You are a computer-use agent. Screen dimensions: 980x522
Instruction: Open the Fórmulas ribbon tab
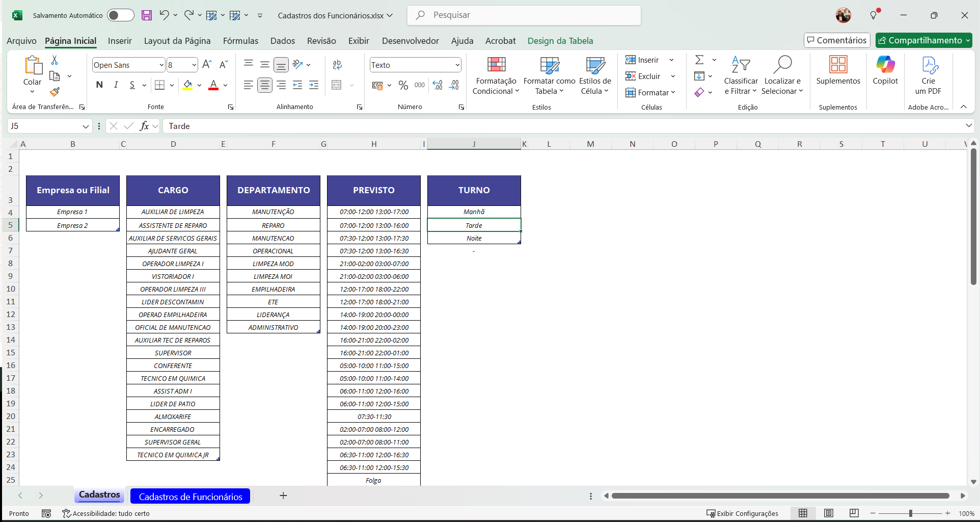coord(240,41)
